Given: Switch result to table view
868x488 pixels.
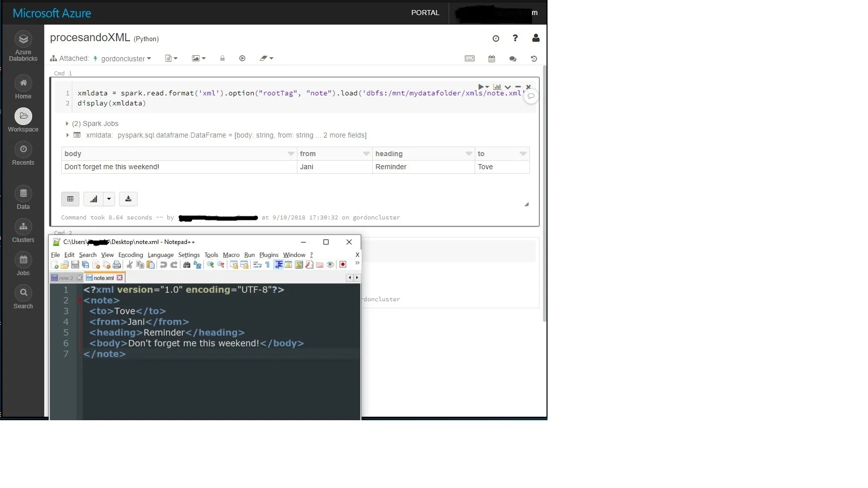Looking at the screenshot, I should [70, 199].
